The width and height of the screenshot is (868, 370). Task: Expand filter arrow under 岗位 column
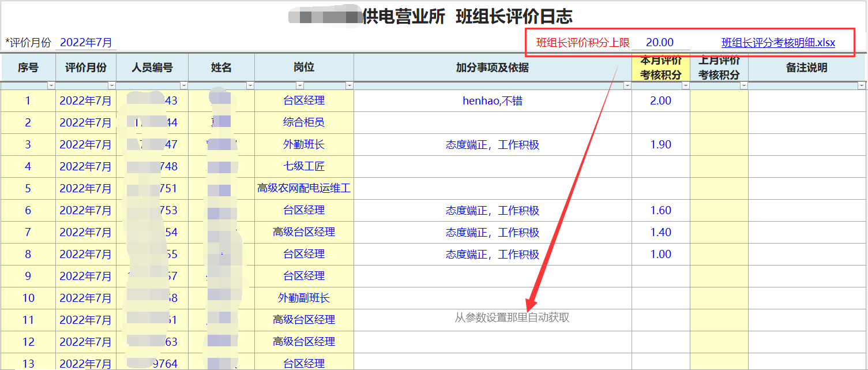coord(350,85)
